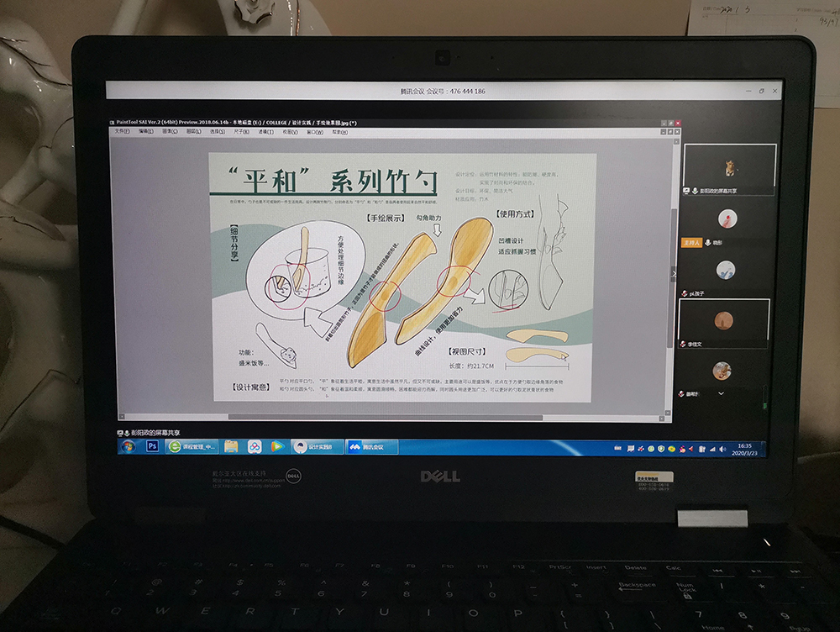This screenshot has width=840, height=632.
Task: Select participant 李佳文's video tile
Action: click(723, 320)
